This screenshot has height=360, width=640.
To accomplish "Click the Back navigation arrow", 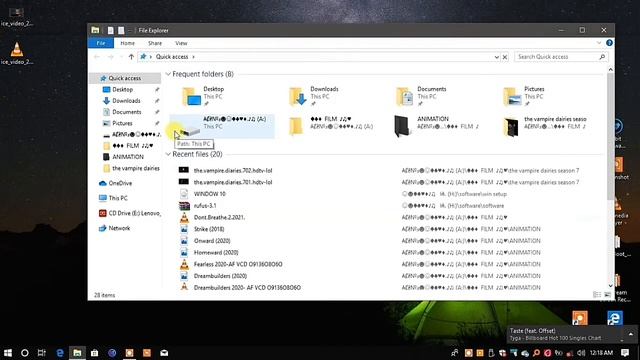I will [x=97, y=57].
